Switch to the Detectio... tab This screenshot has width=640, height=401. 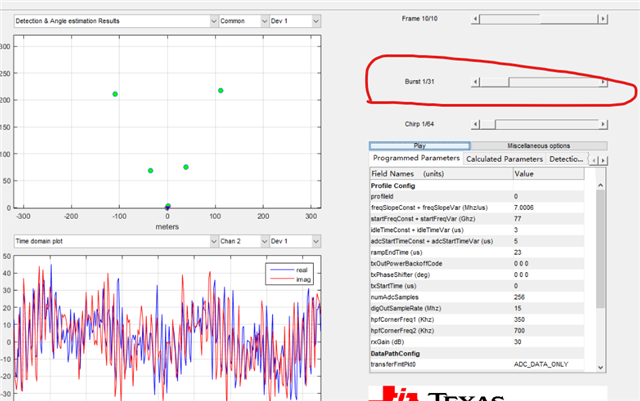click(x=567, y=159)
